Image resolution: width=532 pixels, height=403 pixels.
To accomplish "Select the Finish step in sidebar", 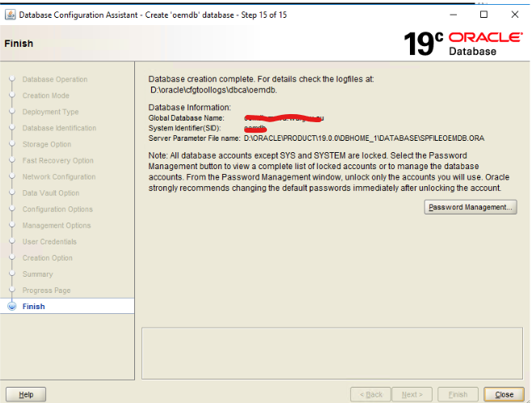I will (x=34, y=307).
